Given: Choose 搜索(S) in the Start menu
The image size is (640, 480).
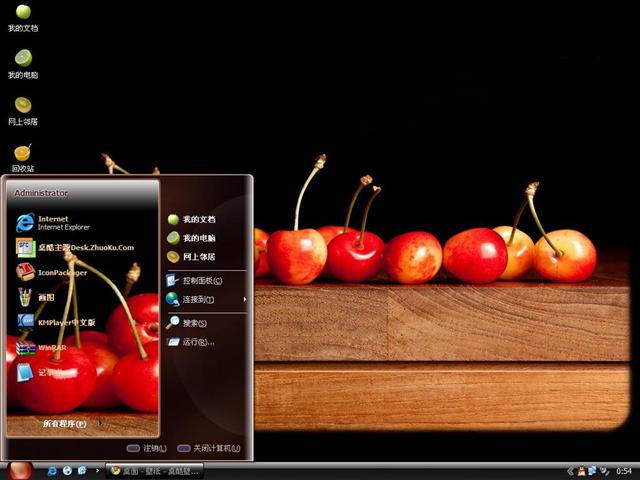Looking at the screenshot, I should coord(194,323).
